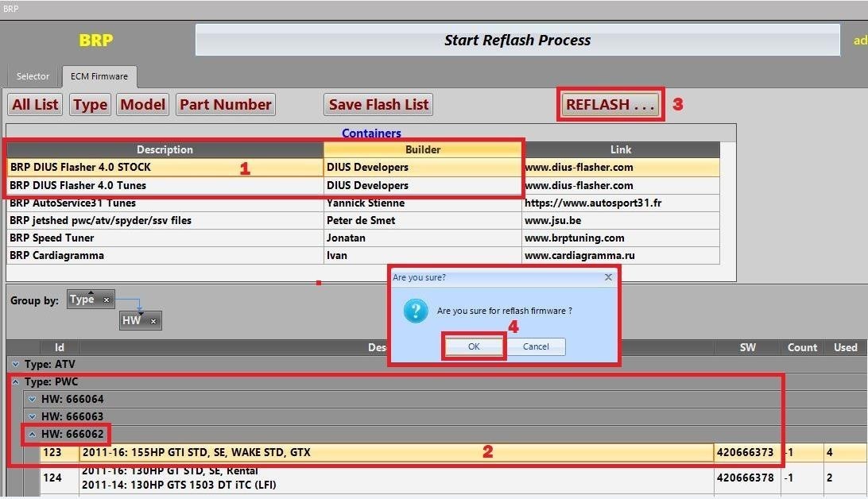Click the All List filter button
This screenshot has width=868, height=499.
coord(34,104)
